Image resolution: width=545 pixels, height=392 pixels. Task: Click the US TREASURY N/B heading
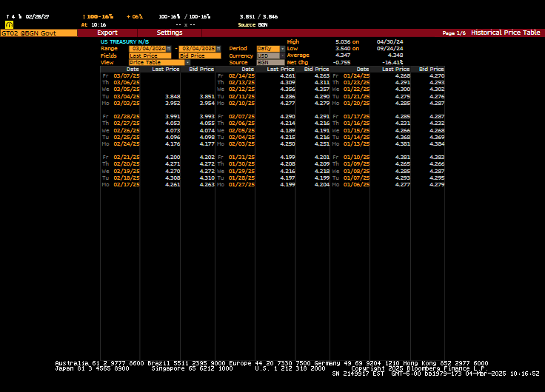pos(124,41)
